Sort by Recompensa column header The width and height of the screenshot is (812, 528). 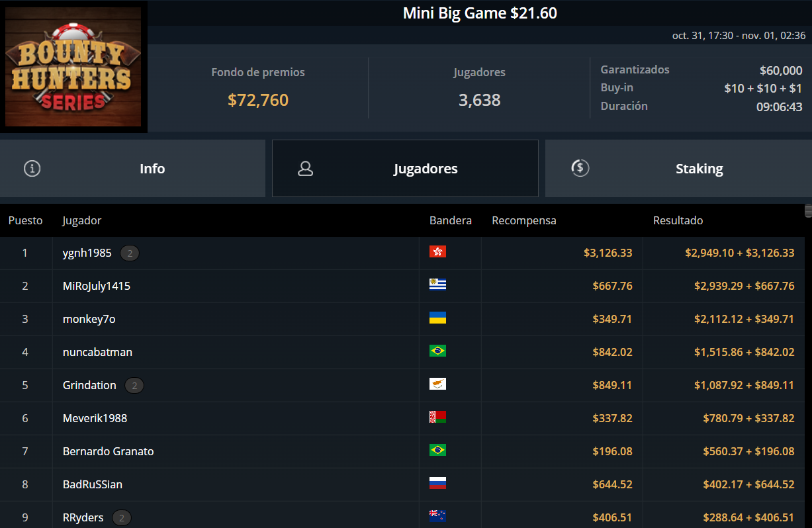(524, 220)
